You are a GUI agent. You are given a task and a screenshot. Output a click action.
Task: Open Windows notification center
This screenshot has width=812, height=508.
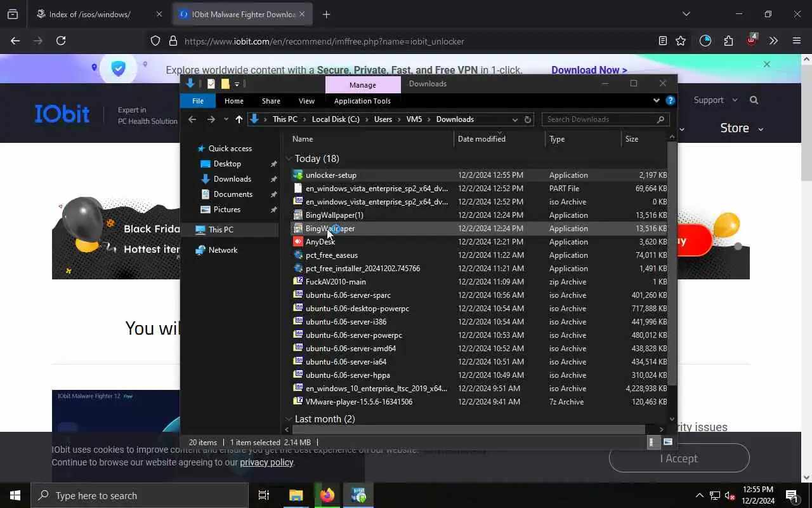coord(792,495)
